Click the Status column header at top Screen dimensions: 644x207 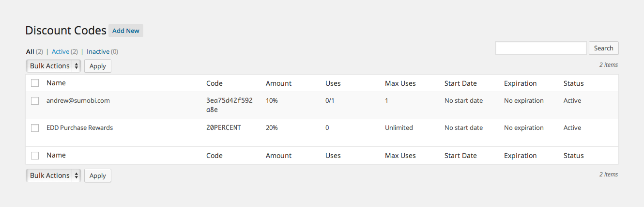(x=573, y=83)
